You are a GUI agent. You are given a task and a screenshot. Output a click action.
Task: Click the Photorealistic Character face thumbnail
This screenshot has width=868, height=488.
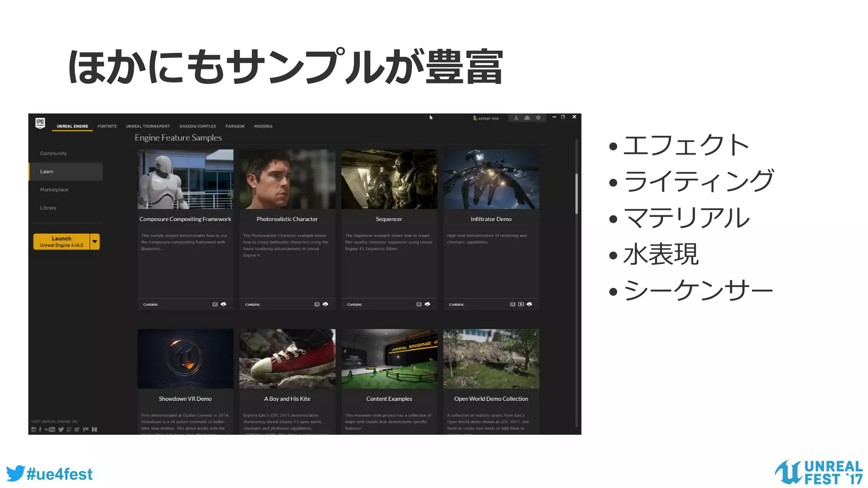pyautogui.click(x=287, y=179)
